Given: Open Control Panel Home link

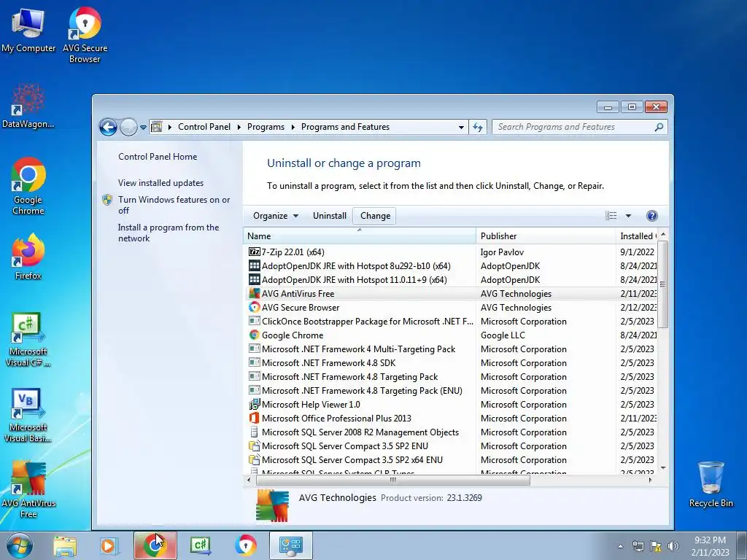Looking at the screenshot, I should (158, 157).
